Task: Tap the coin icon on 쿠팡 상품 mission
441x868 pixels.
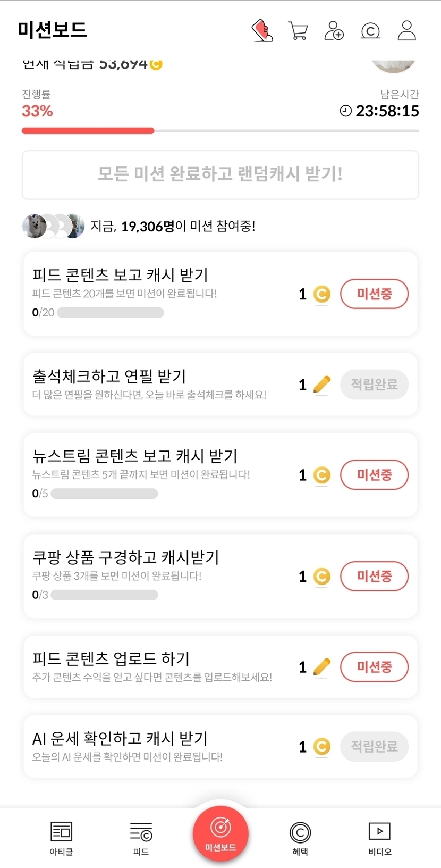Action: pyautogui.click(x=321, y=577)
